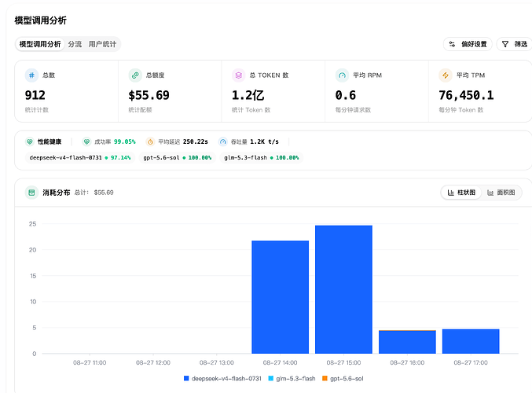Click the 08-27 16:00 bar

point(407,342)
